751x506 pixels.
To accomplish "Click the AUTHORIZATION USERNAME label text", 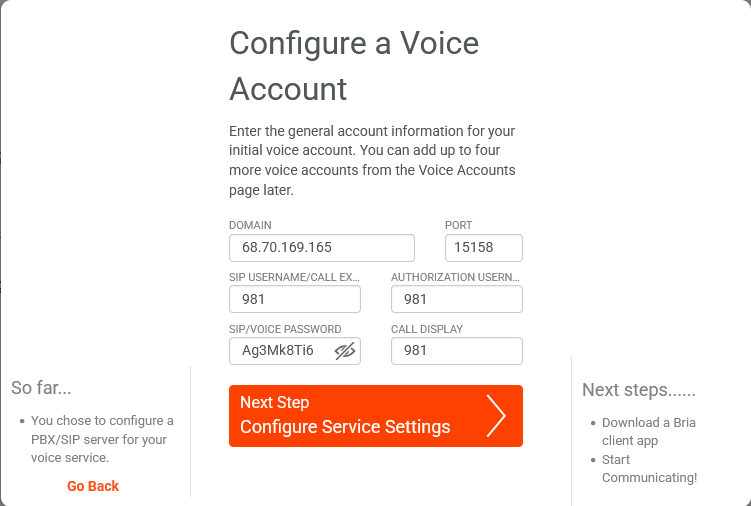I will tap(455, 277).
